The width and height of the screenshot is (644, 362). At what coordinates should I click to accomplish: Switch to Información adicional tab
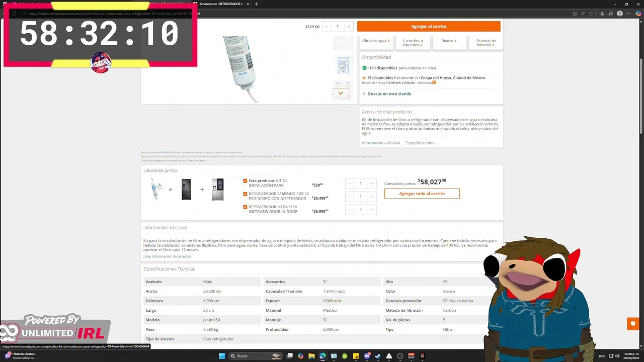(x=381, y=143)
